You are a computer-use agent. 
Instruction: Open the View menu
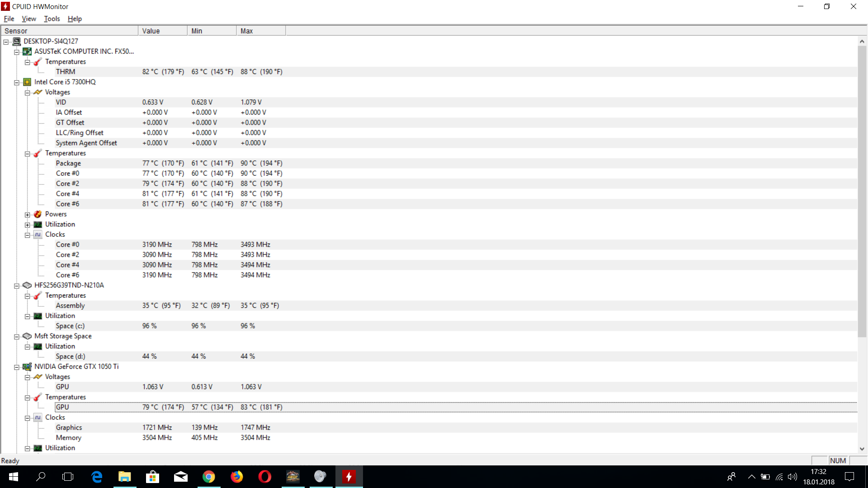28,19
